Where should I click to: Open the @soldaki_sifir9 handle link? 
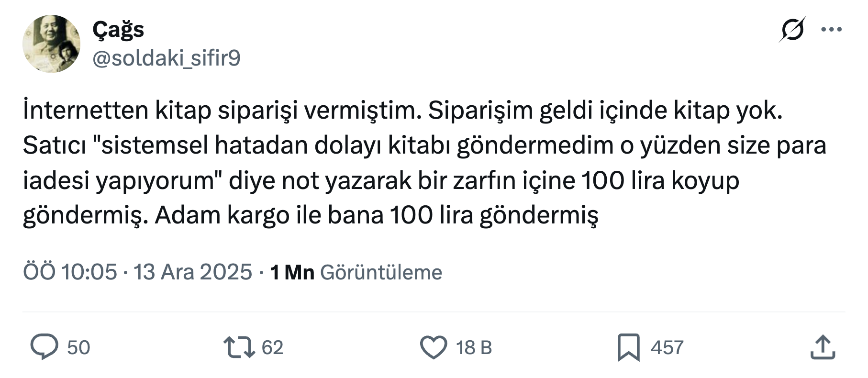(x=166, y=58)
